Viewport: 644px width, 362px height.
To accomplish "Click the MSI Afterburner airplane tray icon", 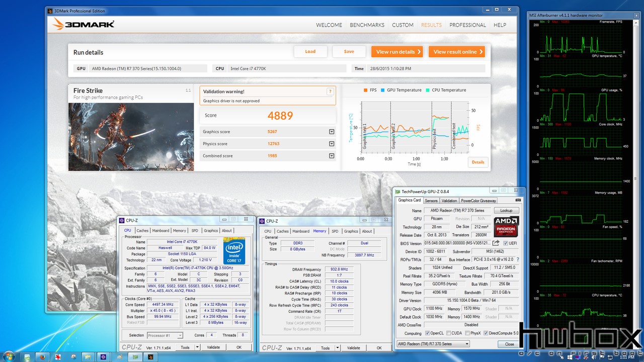I will point(561,357).
